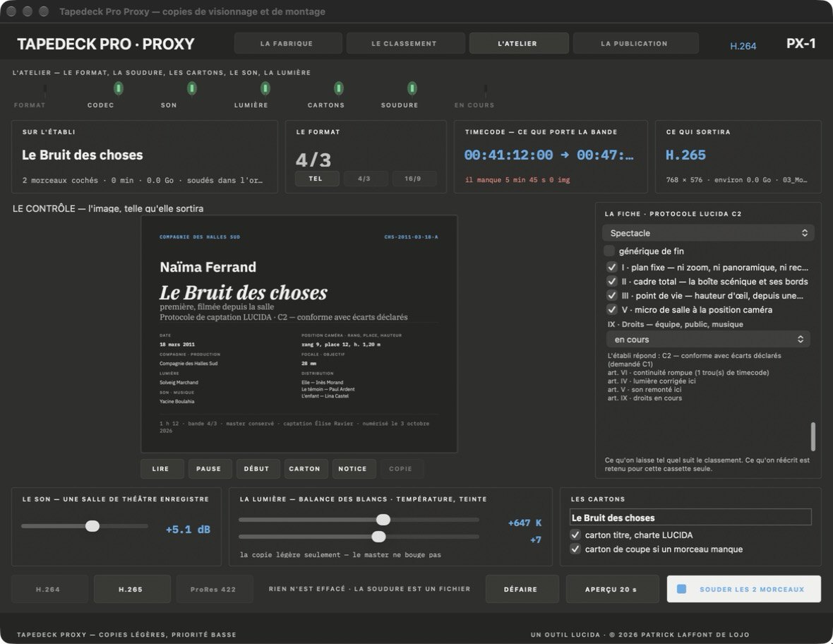Click the COPIE button
The width and height of the screenshot is (833, 644).
click(x=402, y=469)
